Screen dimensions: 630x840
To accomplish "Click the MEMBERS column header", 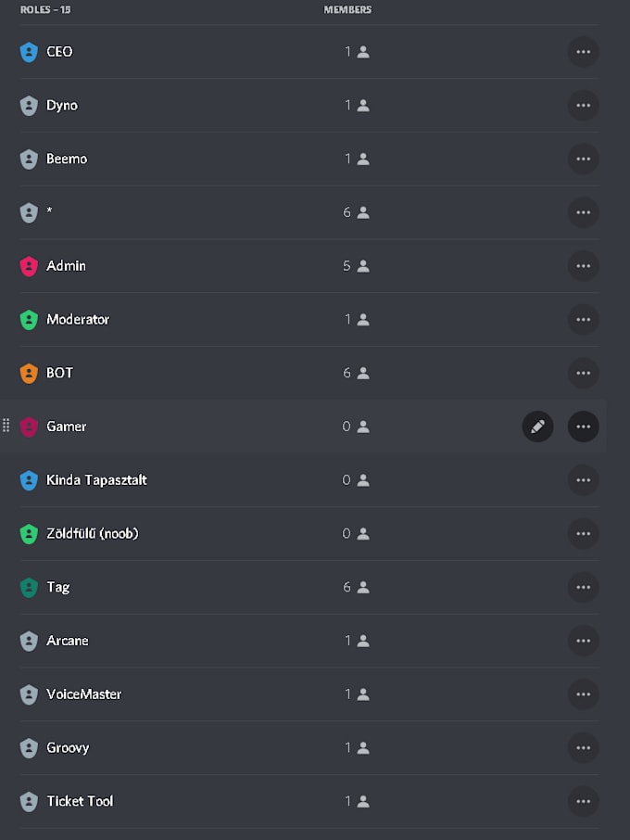I will click(347, 9).
